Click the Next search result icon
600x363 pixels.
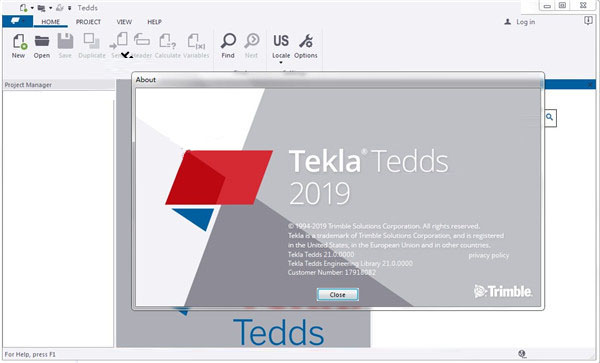[252, 41]
